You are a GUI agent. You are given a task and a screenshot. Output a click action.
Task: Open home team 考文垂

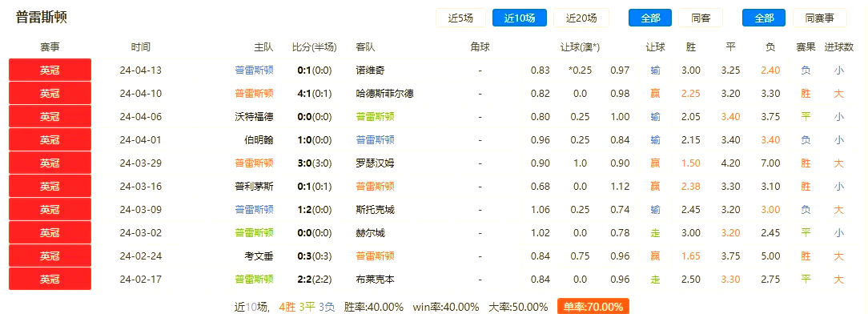click(259, 256)
